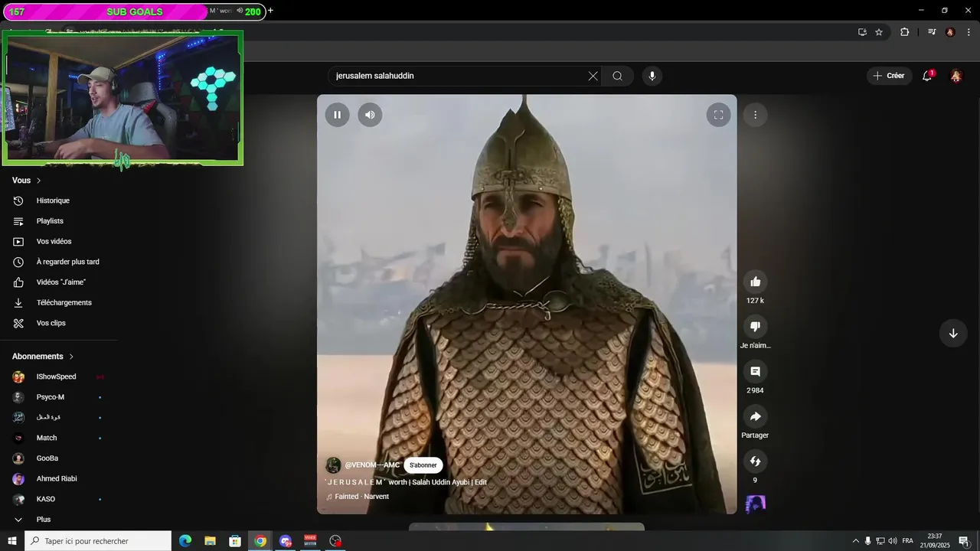This screenshot has height=551, width=980.
Task: Click the tray microphone icon
Action: pyautogui.click(x=867, y=541)
